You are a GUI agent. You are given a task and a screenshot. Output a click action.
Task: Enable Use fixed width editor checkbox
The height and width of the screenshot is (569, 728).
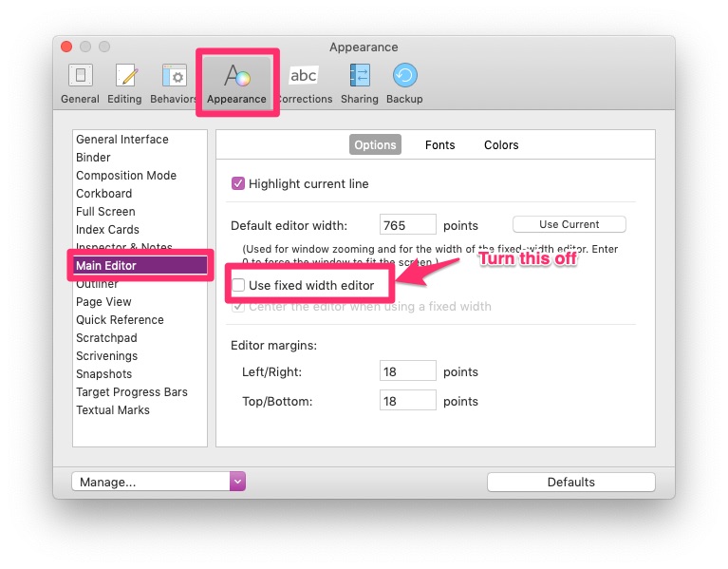click(238, 285)
